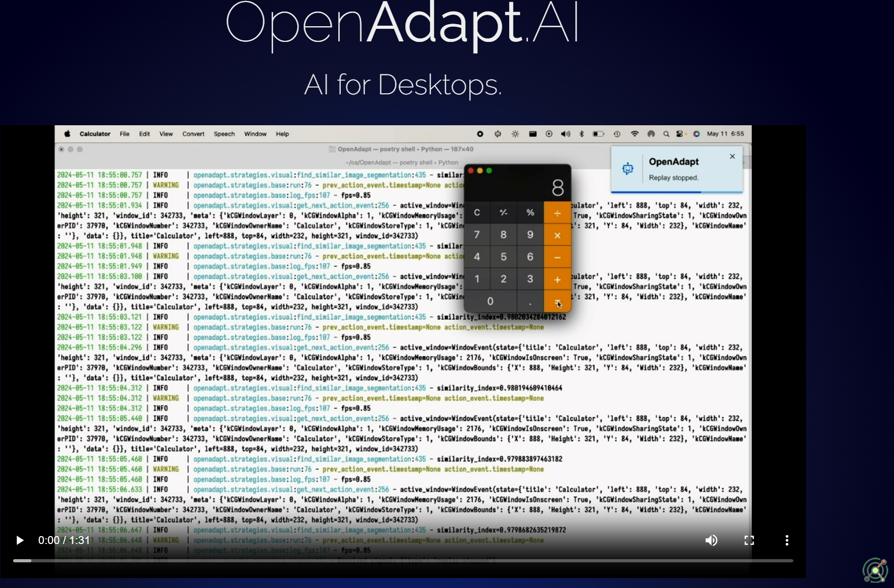The image size is (894, 588).
Task: Click the calculator percent key
Action: click(x=530, y=213)
